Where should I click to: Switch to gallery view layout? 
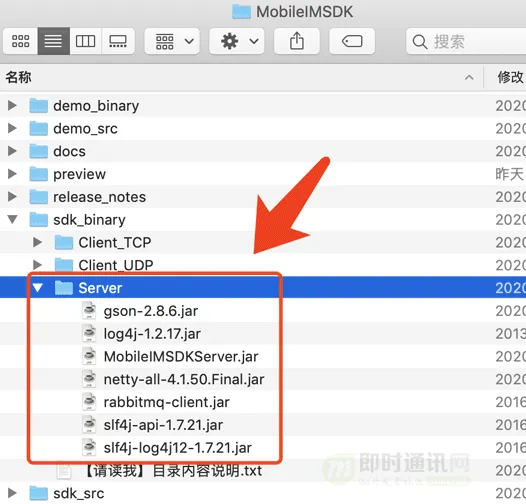pyautogui.click(x=118, y=41)
